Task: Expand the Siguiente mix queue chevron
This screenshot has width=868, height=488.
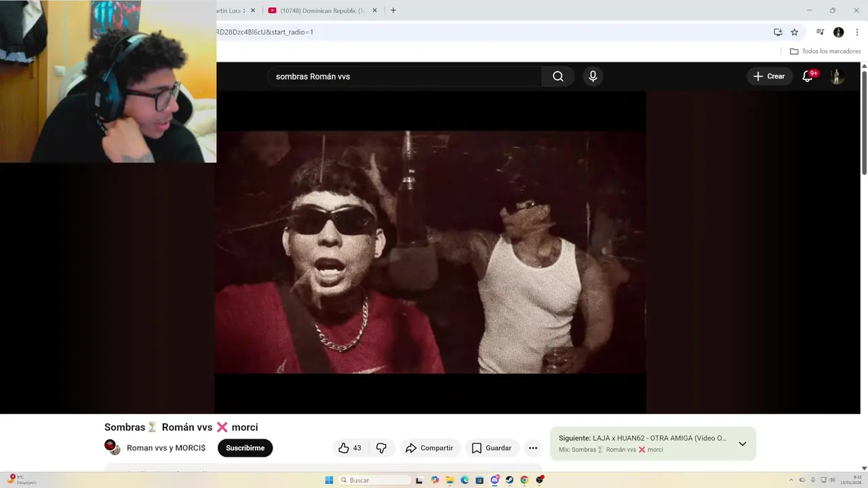Action: [x=743, y=444]
